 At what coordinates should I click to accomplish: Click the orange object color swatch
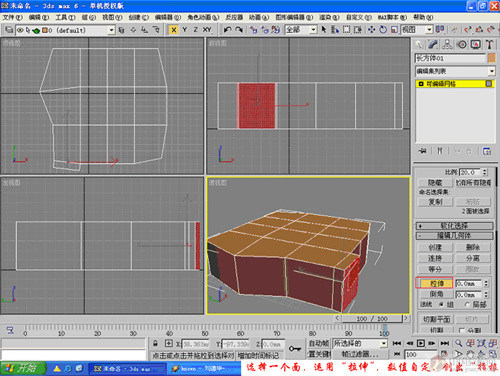click(491, 58)
